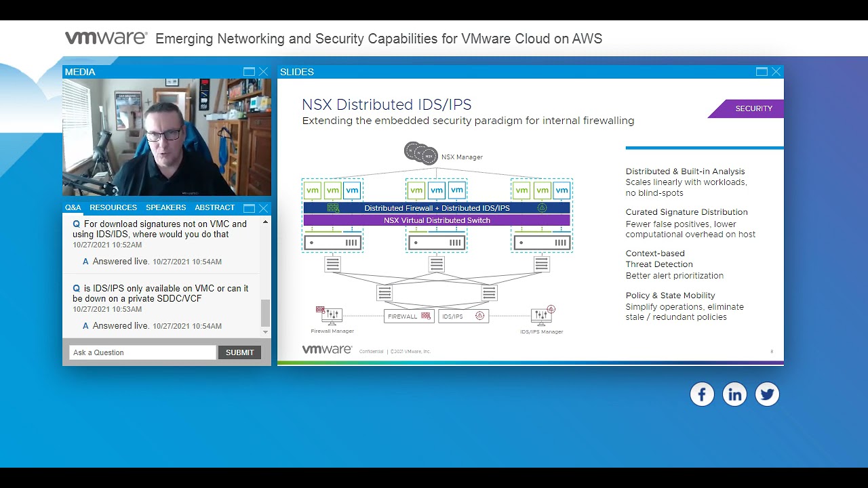Maximize the Q&A panel
The height and width of the screenshot is (488, 868).
[249, 208]
